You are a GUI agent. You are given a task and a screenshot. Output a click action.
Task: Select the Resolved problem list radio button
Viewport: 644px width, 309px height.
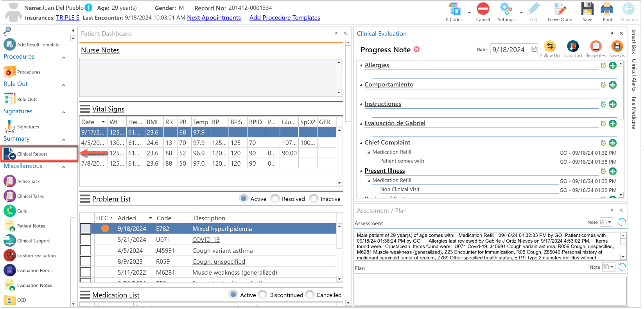click(275, 199)
